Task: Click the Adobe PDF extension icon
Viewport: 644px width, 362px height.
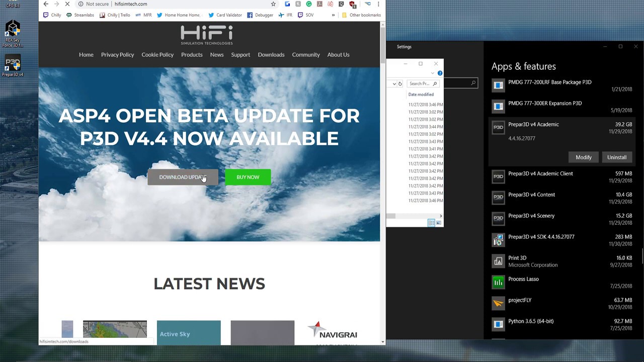Action: click(319, 4)
